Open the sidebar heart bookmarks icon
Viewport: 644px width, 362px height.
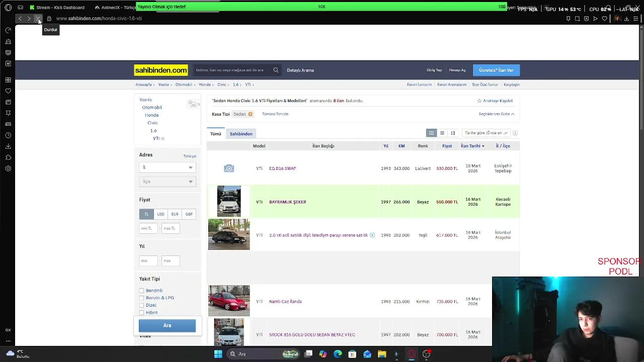tap(8, 91)
